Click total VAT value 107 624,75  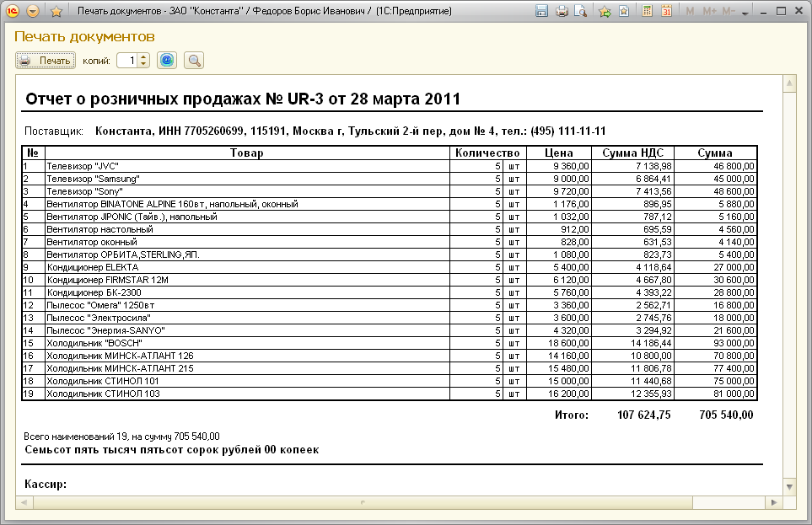point(643,415)
